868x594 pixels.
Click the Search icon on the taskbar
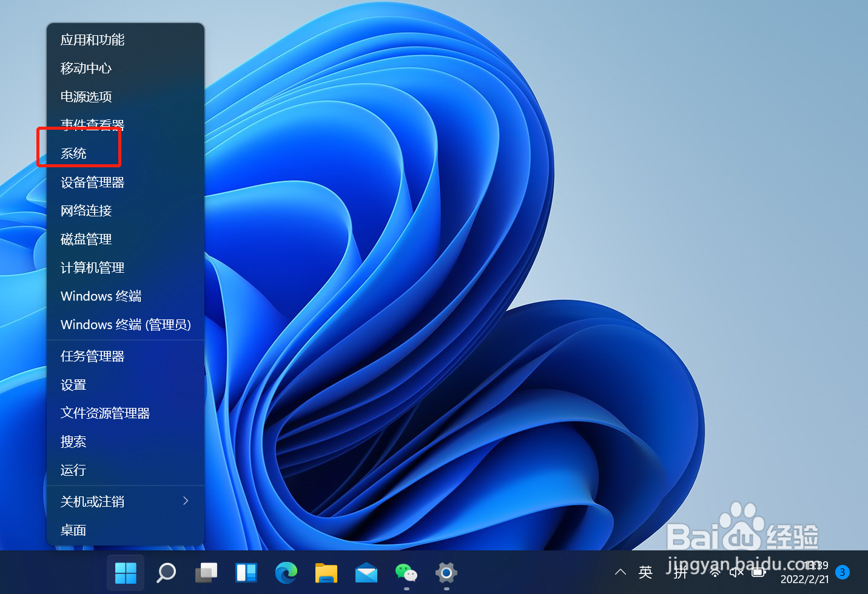pos(165,572)
